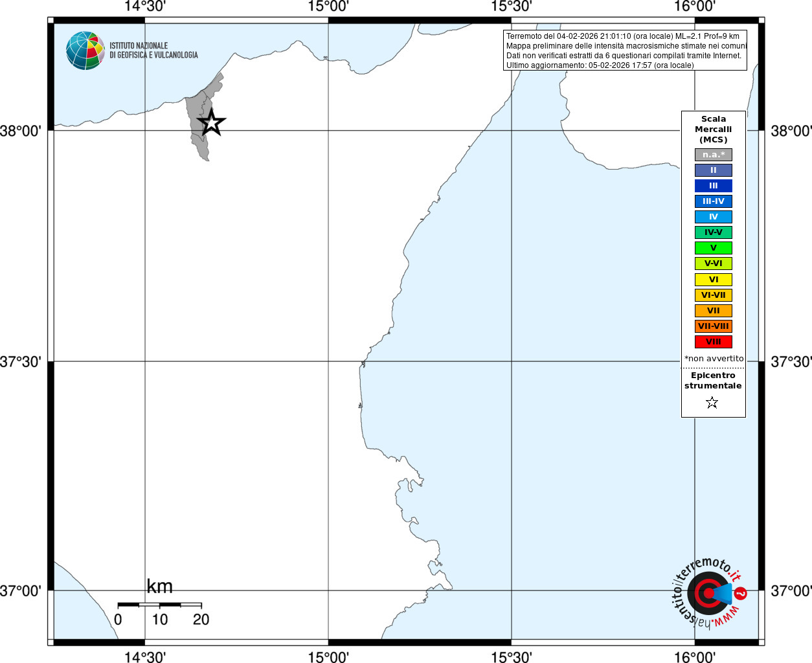Click the km scale bar
This screenshot has width=812, height=663.
(159, 605)
